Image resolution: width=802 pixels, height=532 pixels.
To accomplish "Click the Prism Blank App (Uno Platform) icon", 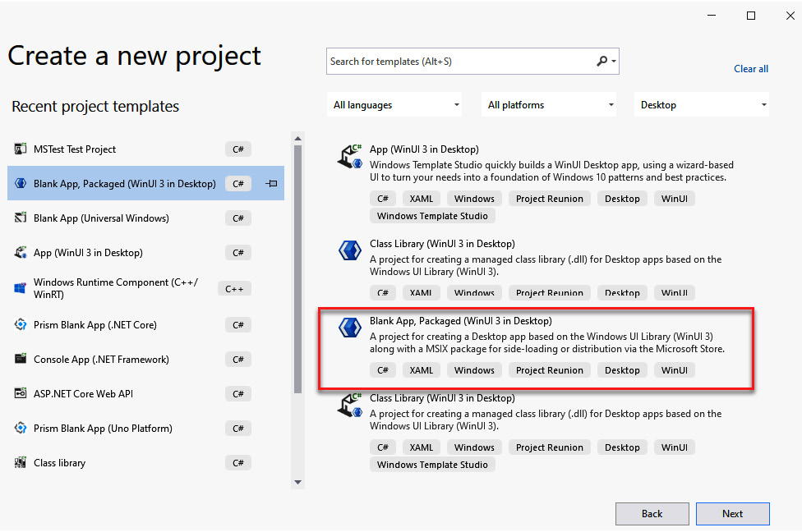I will coord(21,429).
